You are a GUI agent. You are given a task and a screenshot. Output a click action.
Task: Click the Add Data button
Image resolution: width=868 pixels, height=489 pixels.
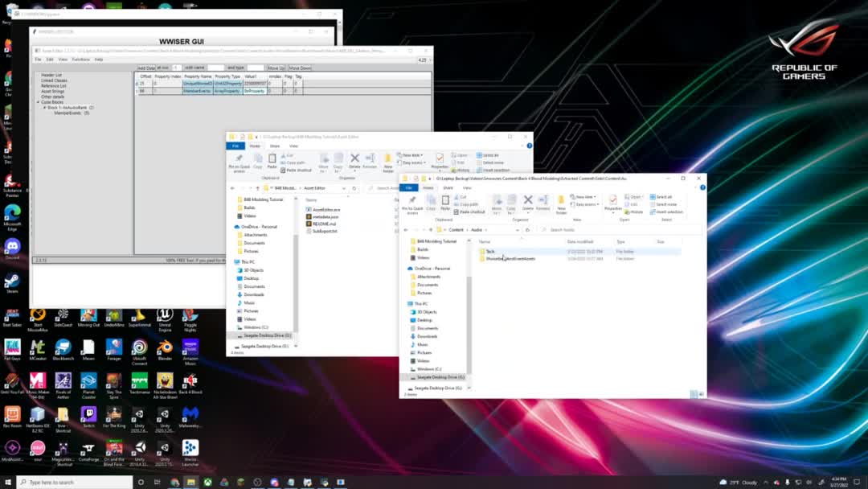pyautogui.click(x=145, y=68)
